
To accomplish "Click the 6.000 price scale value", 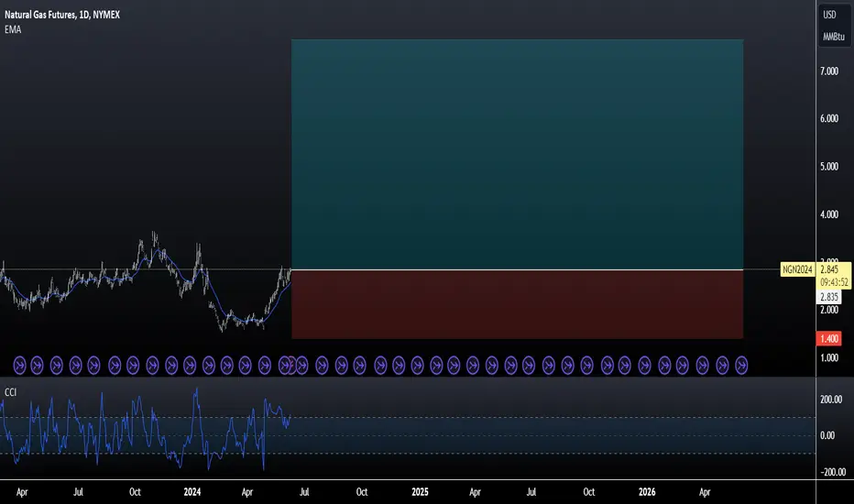I will point(829,118).
